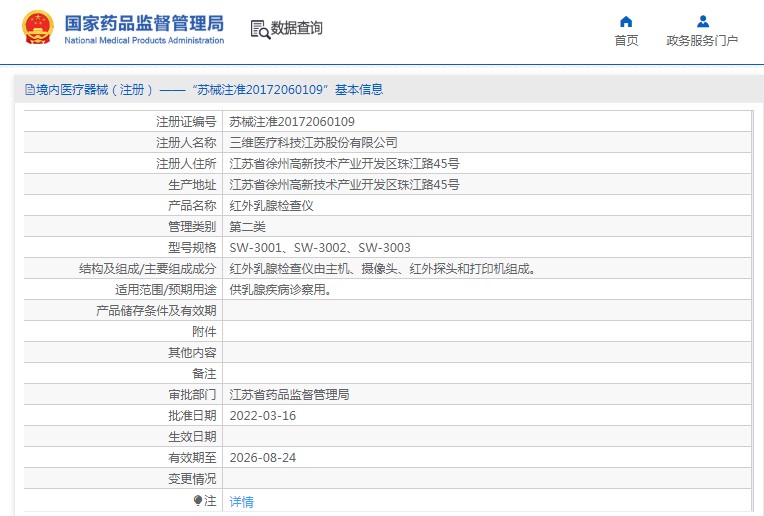
Task: Select 江苏省药品监督管理局 approval department value
Action: 289,395
